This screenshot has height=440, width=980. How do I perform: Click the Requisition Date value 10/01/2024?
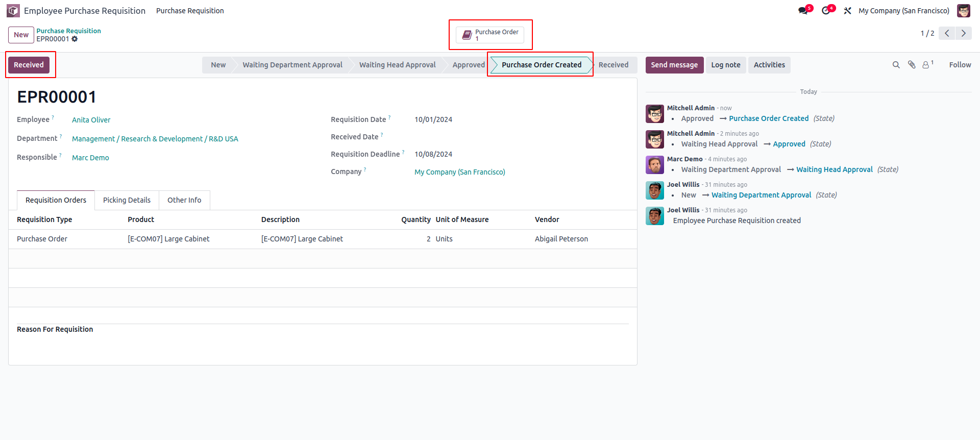[x=433, y=119]
